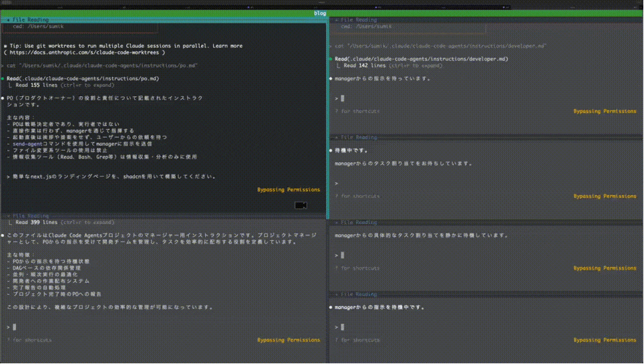Image resolution: width=644 pixels, height=364 pixels.
Task: Select the 'File Reading' title above the developer.md pane
Action: [358, 20]
